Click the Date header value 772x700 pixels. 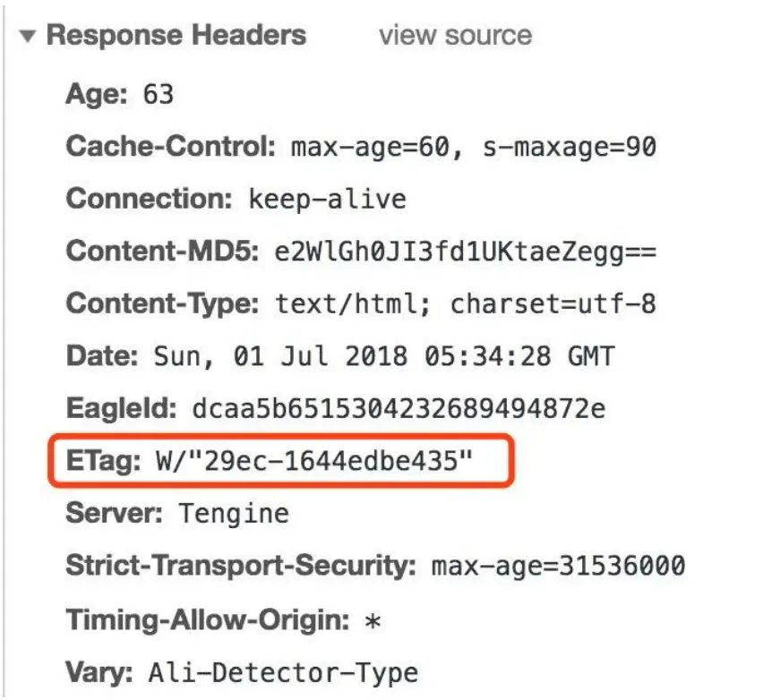385,356
